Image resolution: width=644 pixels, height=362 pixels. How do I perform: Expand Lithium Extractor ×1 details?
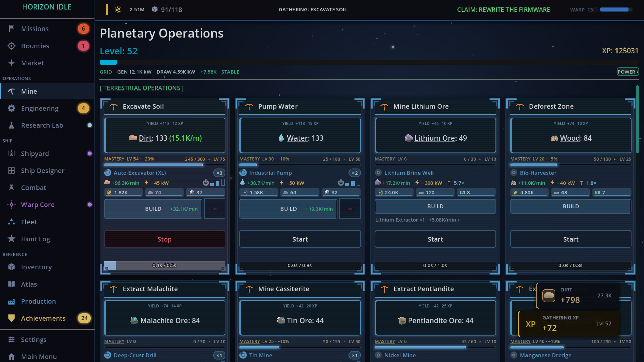[417, 220]
